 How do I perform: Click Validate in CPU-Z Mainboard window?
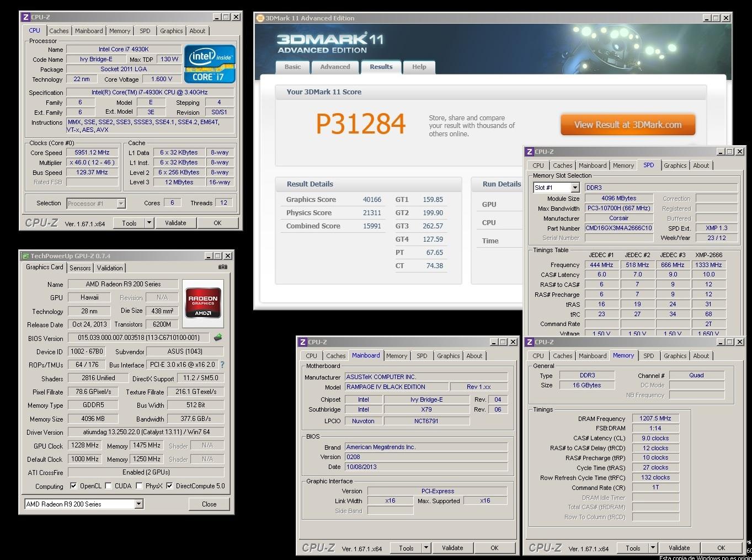(x=452, y=548)
